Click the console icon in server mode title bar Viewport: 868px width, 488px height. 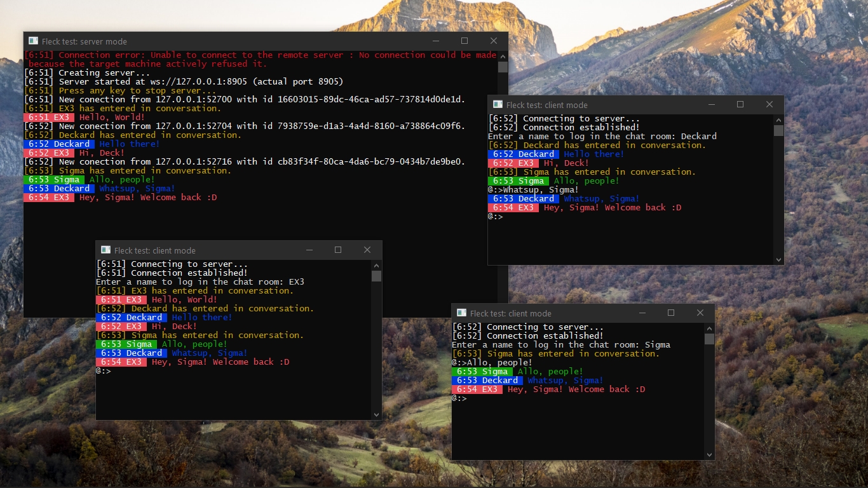click(x=33, y=41)
